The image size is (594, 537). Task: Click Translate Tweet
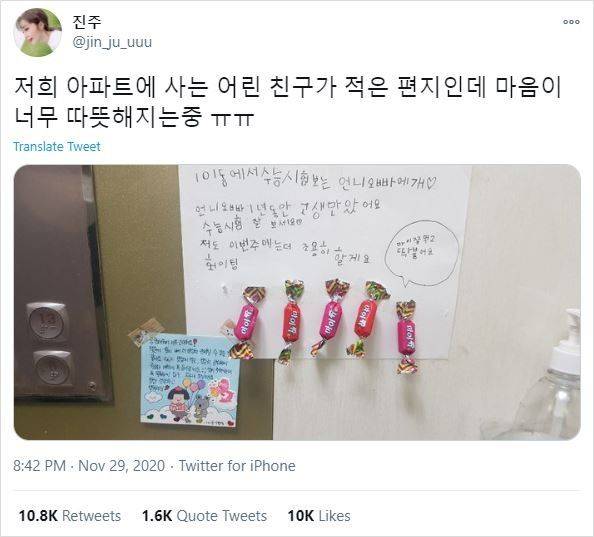point(57,147)
